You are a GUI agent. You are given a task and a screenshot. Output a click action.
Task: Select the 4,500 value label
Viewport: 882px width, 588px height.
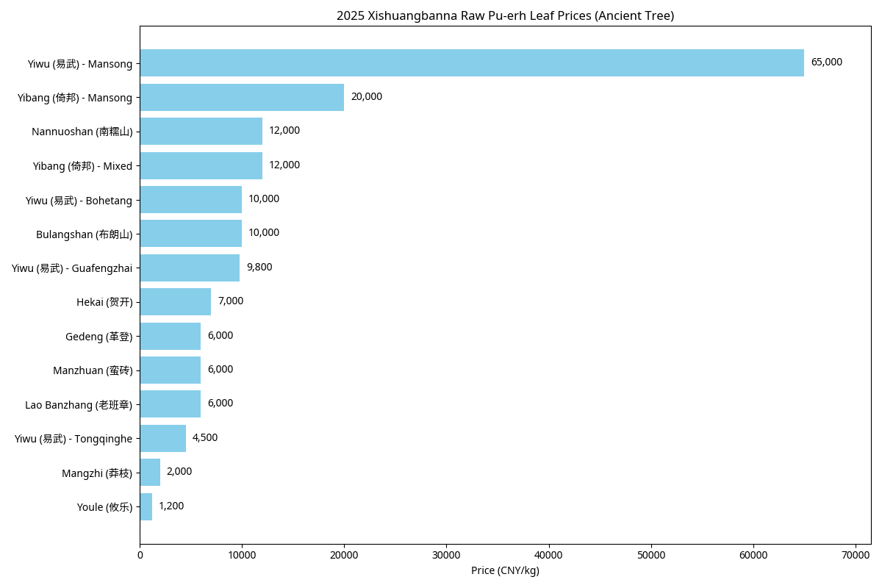(205, 438)
